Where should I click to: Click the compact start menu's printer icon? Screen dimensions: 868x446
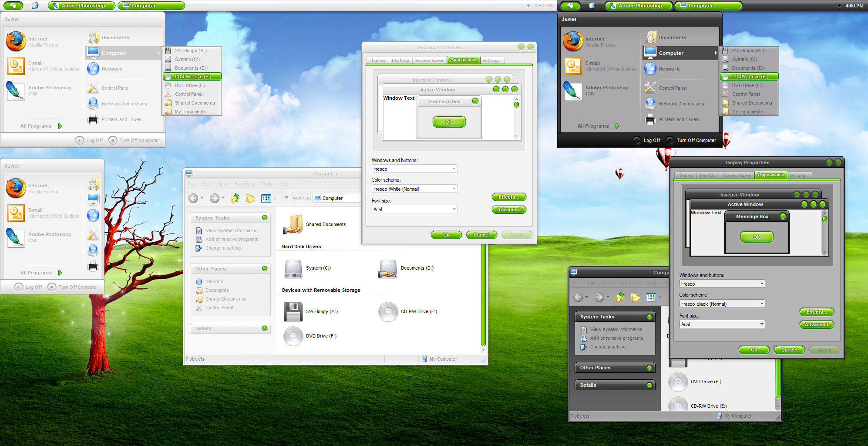tap(93, 266)
